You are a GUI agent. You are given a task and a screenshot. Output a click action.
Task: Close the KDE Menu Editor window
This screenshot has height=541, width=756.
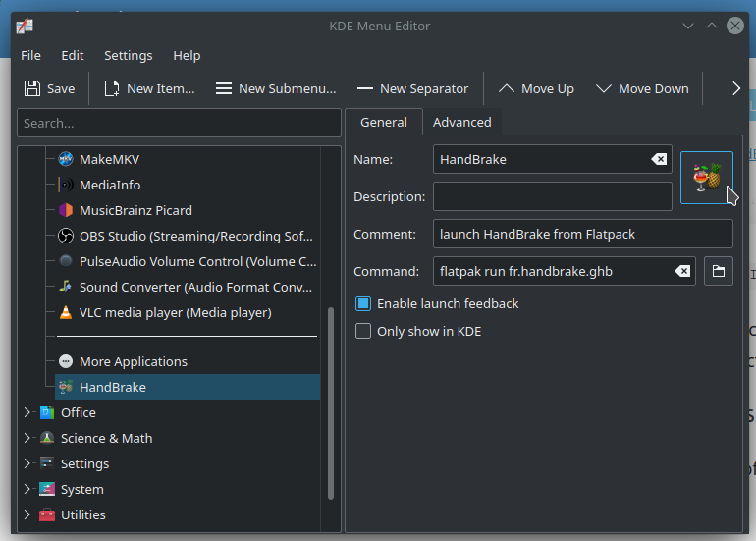tap(734, 26)
